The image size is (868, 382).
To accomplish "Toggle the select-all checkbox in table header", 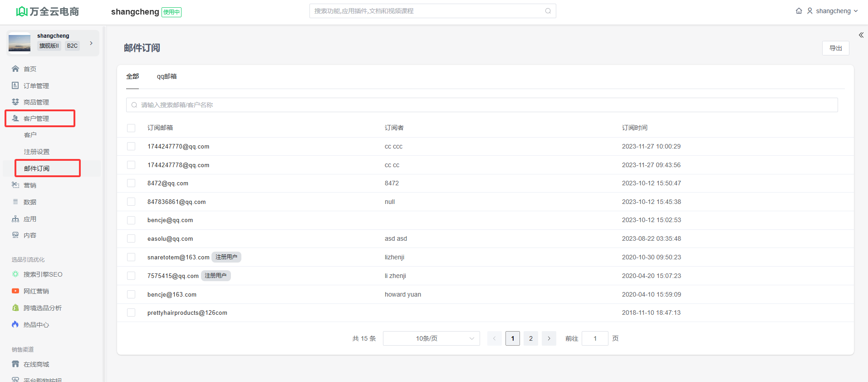I will pyautogui.click(x=131, y=128).
